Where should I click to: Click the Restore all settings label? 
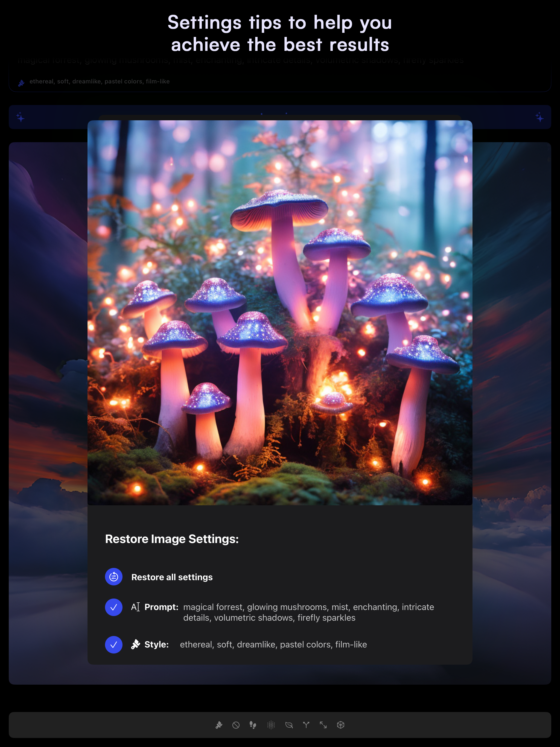tap(172, 577)
